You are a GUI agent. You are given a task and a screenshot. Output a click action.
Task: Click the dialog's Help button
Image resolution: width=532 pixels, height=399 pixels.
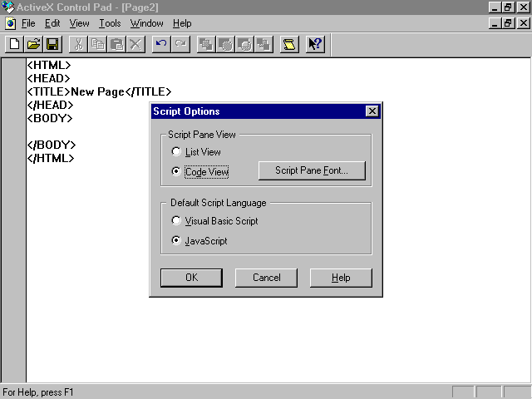[x=341, y=278]
